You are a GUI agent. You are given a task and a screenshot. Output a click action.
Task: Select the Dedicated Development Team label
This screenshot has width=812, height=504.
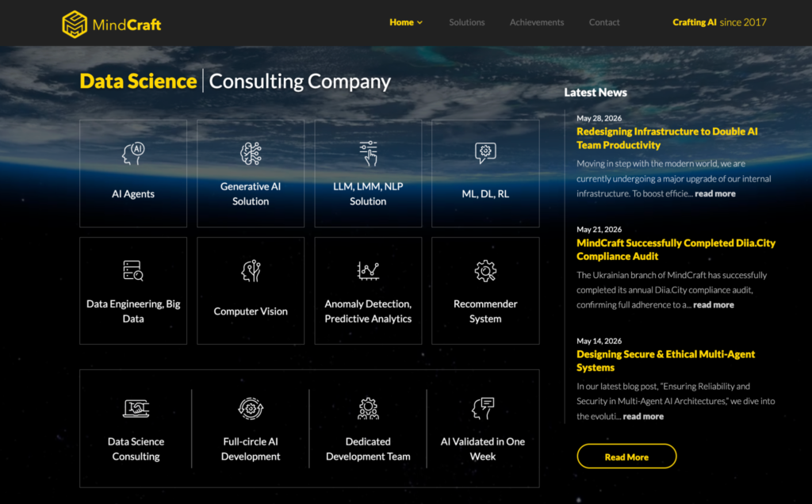(x=368, y=449)
